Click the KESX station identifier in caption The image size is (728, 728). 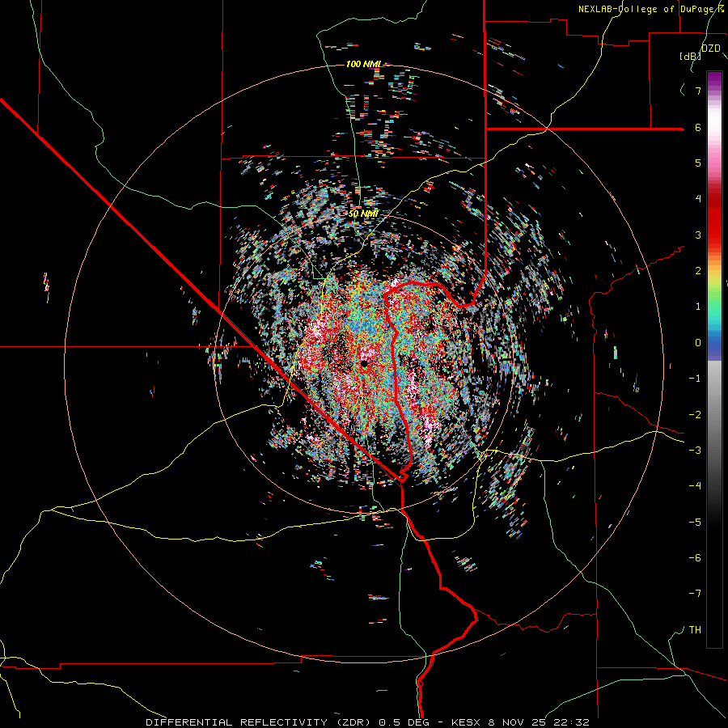tap(466, 722)
